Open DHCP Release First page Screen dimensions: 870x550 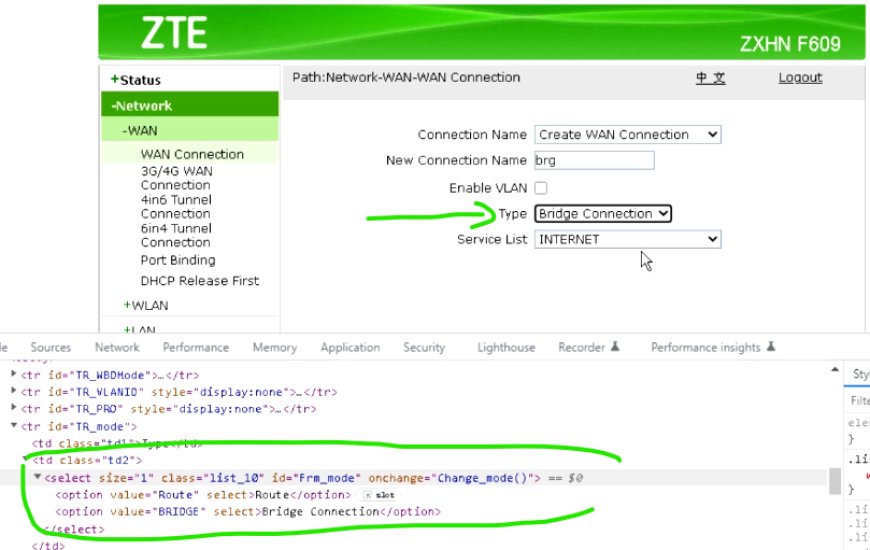pyautogui.click(x=200, y=281)
